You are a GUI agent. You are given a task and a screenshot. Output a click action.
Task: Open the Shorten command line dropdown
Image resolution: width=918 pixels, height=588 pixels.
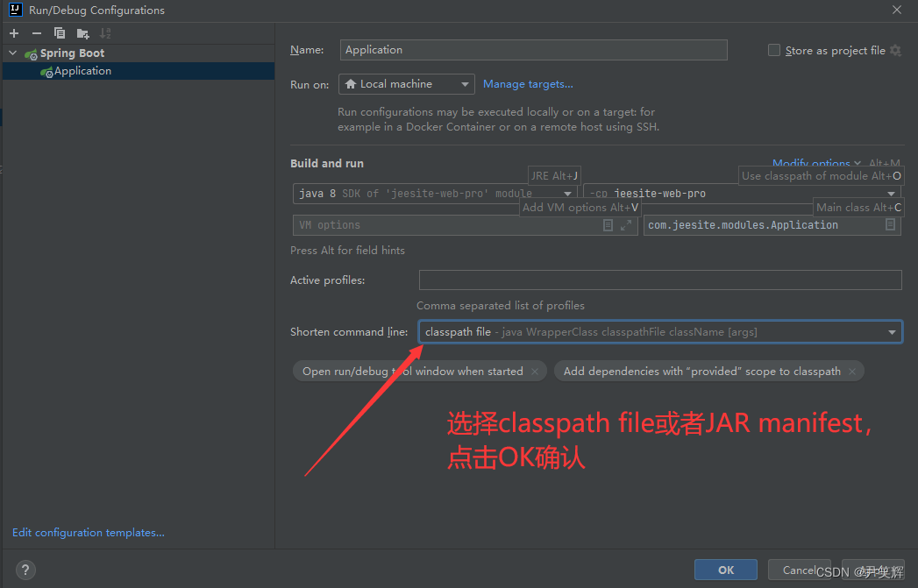(x=892, y=332)
